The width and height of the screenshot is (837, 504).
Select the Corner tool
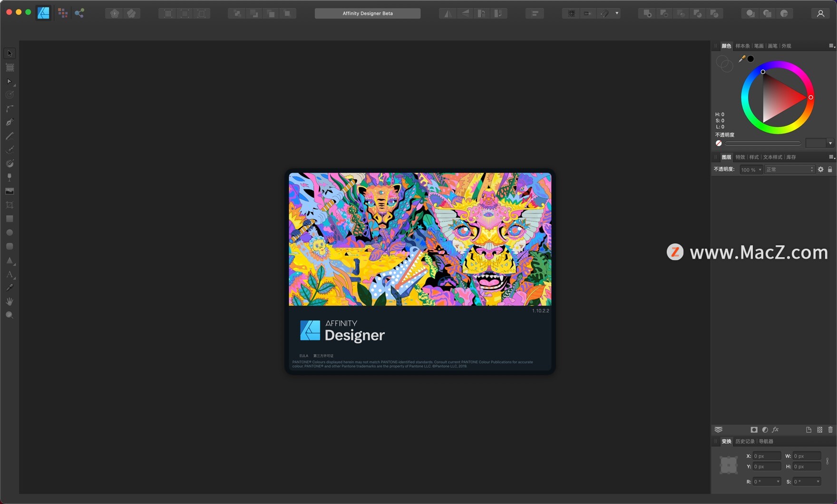pos(10,108)
